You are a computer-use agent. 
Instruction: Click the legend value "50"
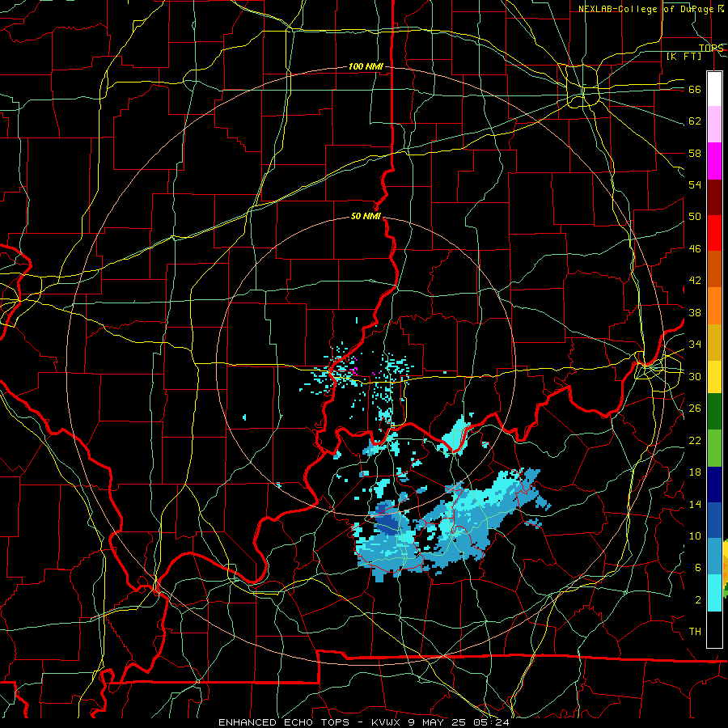coord(695,217)
